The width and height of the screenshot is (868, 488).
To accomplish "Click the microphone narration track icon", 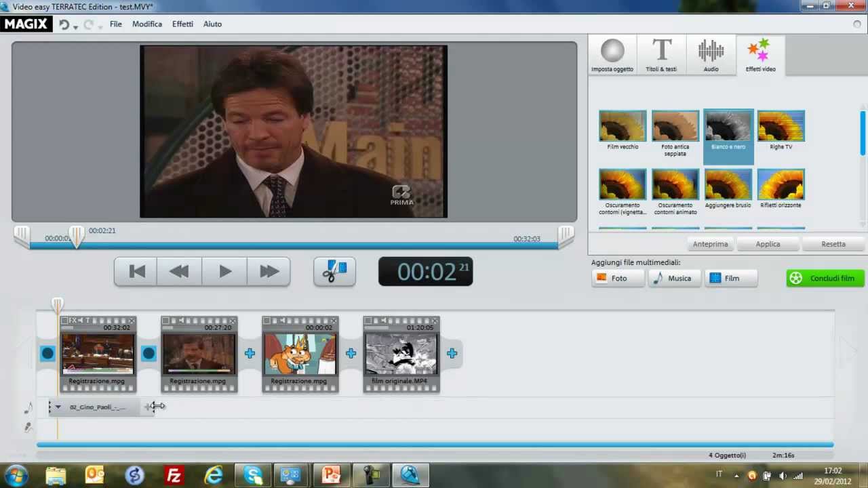I will click(x=28, y=427).
